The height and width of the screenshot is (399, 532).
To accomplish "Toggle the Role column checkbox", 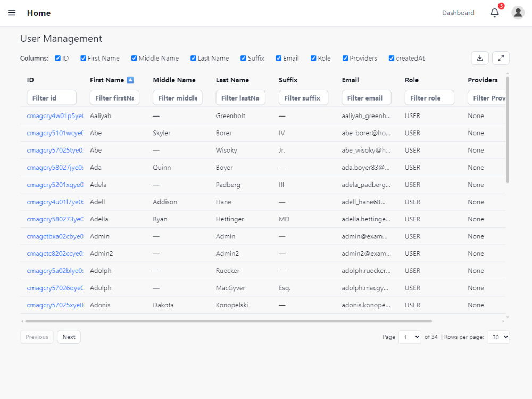I will click(313, 59).
